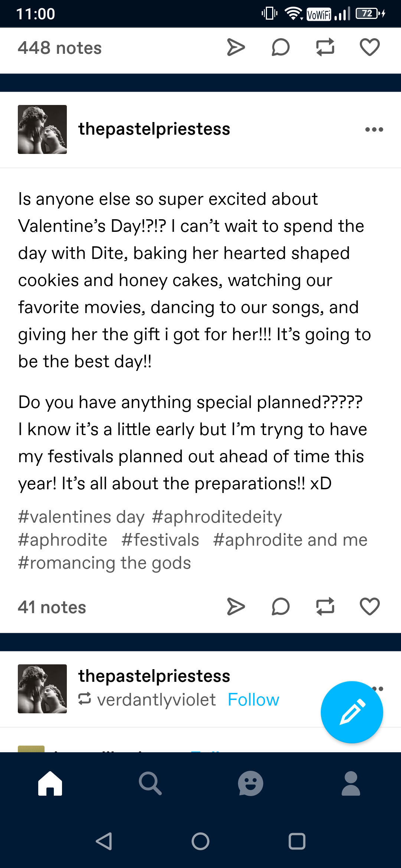Open the Account profile tab

pos(351,783)
